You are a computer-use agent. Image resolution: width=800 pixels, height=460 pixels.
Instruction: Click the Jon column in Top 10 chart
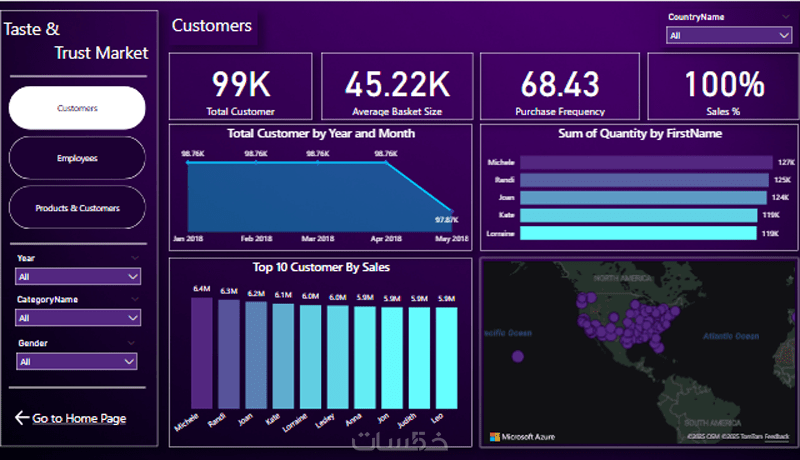(392, 358)
